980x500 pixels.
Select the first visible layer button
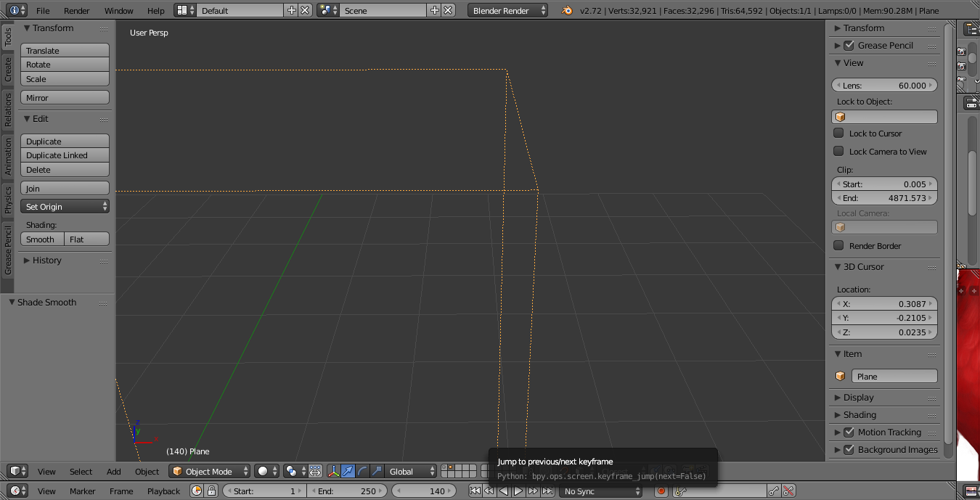click(445, 467)
